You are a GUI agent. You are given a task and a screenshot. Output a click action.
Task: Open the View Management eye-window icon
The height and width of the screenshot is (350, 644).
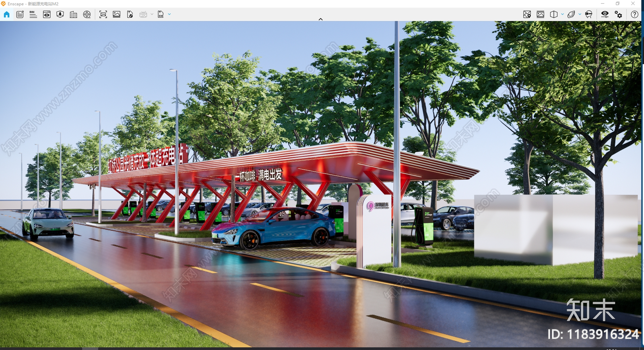[x=47, y=14]
